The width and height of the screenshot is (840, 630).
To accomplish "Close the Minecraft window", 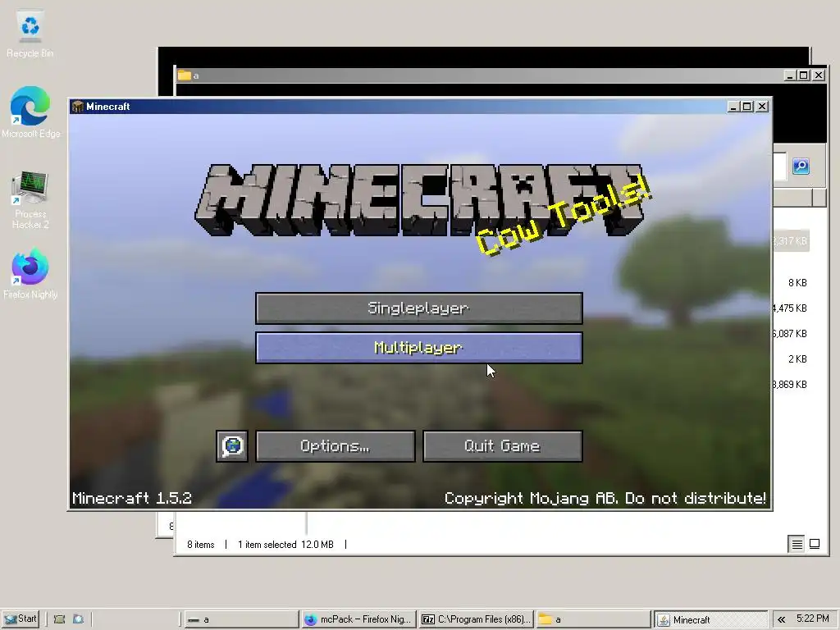I will point(762,107).
